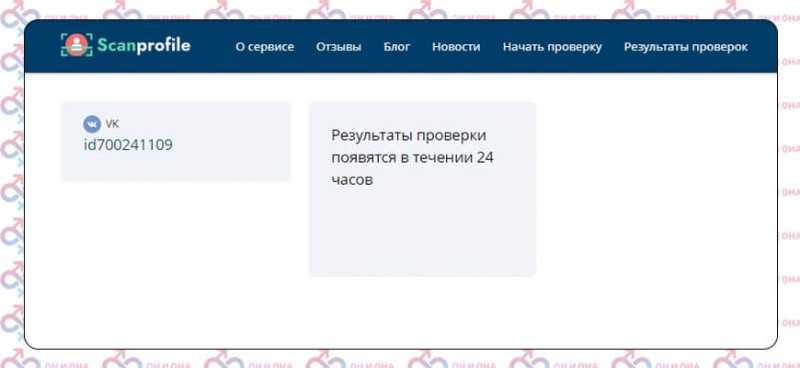This screenshot has height=368, width=800.
Task: Open the Блог section
Action: [397, 47]
